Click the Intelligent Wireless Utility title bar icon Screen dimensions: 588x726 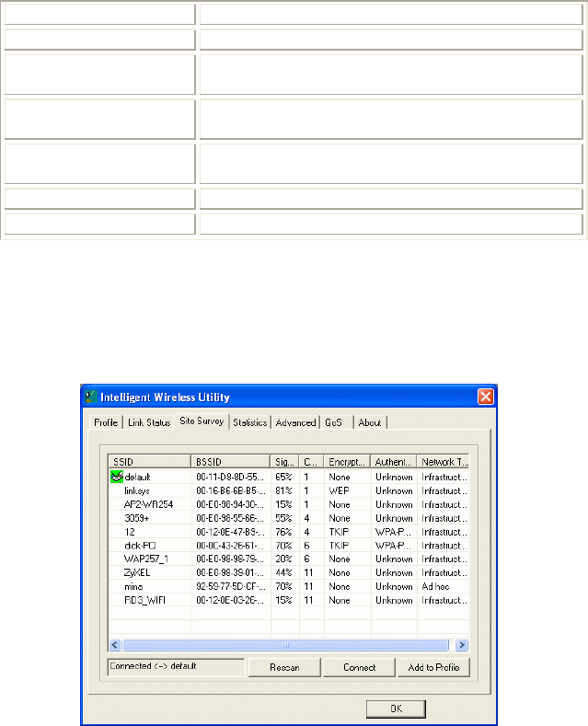90,397
